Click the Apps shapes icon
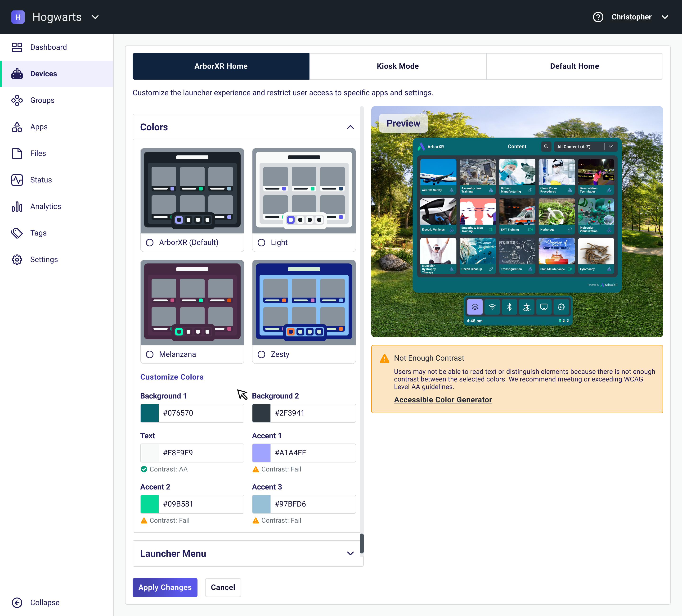This screenshot has width=682, height=616. tap(17, 127)
